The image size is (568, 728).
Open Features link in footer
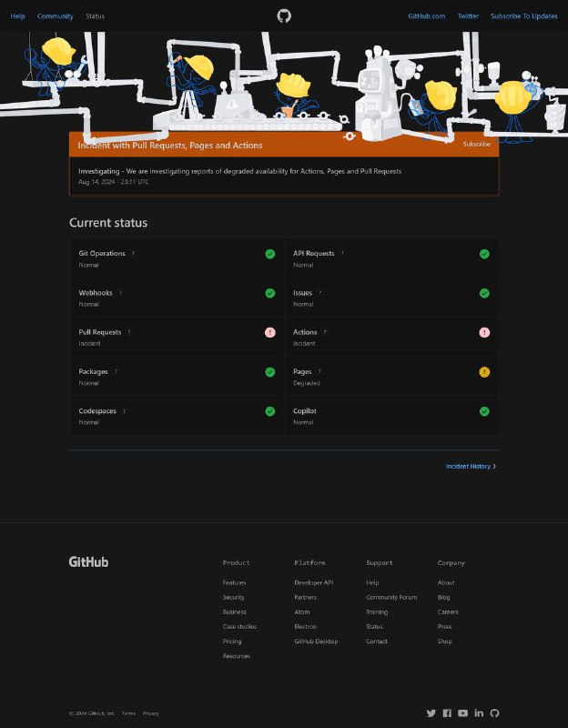point(234,582)
